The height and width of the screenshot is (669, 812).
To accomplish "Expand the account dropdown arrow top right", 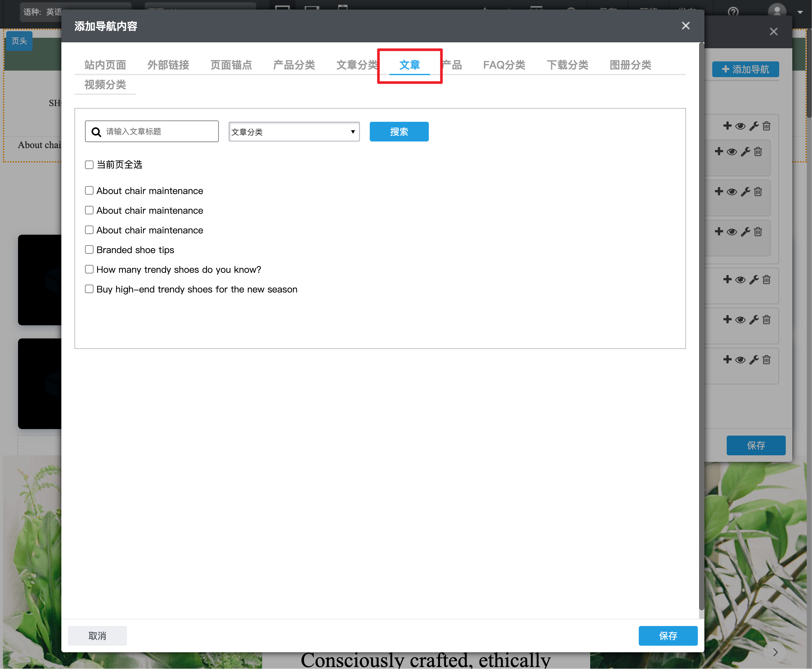I will pos(800,12).
